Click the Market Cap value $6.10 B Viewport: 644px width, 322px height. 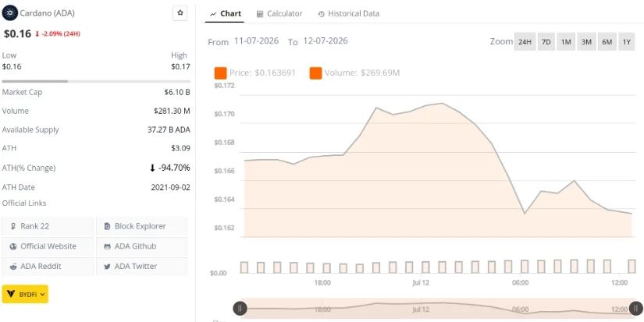(177, 92)
